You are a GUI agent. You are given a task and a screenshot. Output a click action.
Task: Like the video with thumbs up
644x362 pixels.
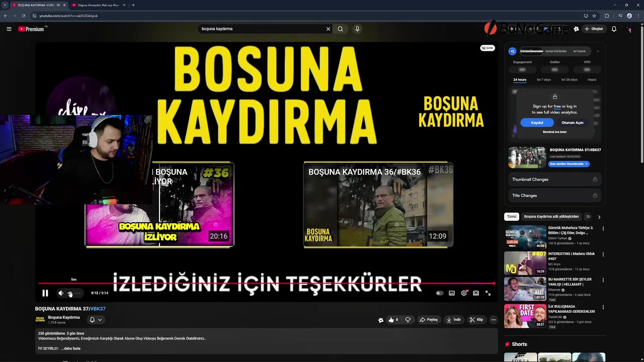pyautogui.click(x=393, y=320)
